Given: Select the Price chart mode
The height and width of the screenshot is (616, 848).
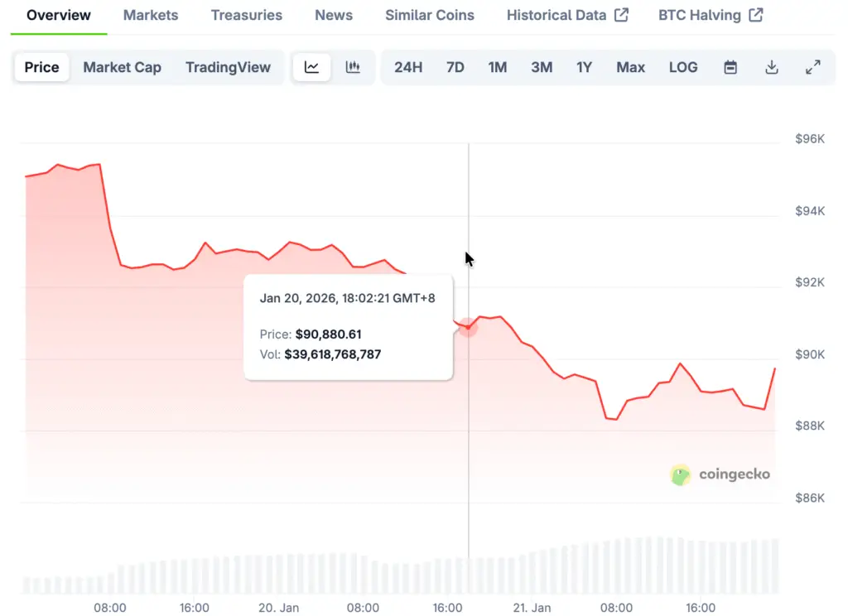Looking at the screenshot, I should [x=41, y=68].
